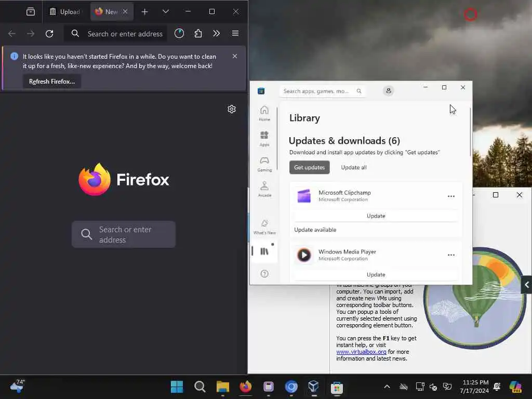This screenshot has width=532, height=399.
Task: Click the Microsoft Store logo icon
Action: point(261,91)
